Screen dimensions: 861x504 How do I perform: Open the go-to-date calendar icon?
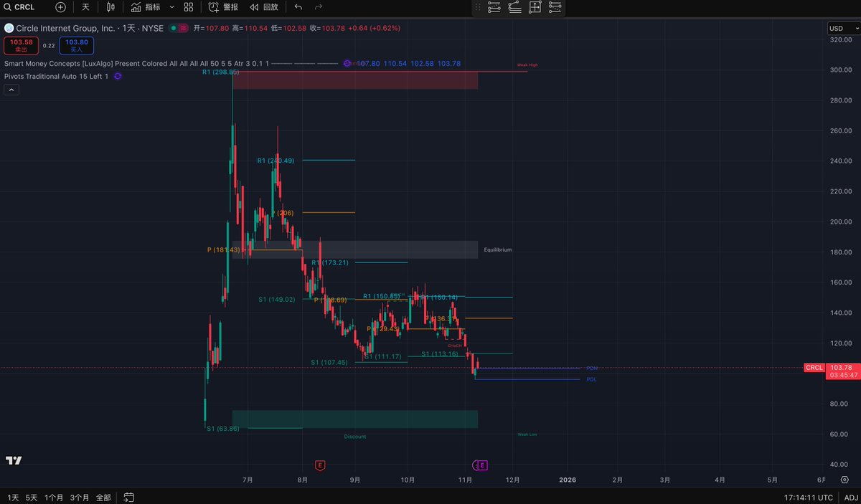coord(129,497)
